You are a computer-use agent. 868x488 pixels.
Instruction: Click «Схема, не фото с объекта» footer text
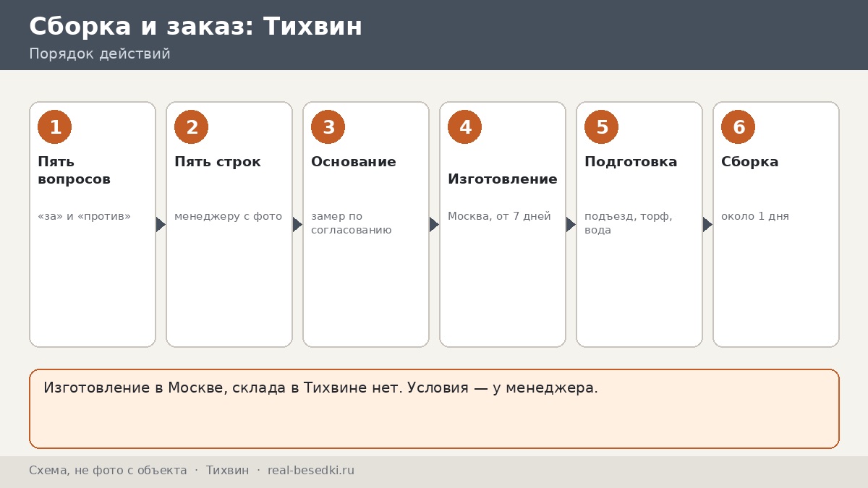[x=108, y=471]
